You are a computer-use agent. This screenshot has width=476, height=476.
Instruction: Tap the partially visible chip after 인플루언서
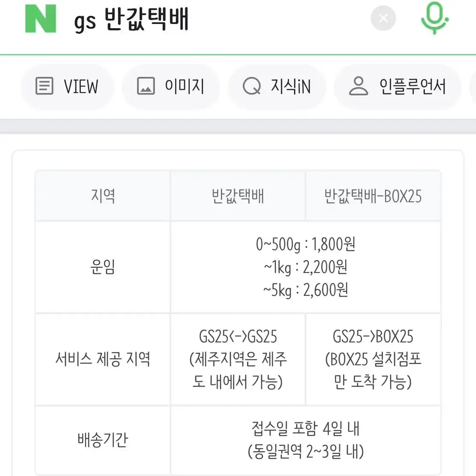473,87
